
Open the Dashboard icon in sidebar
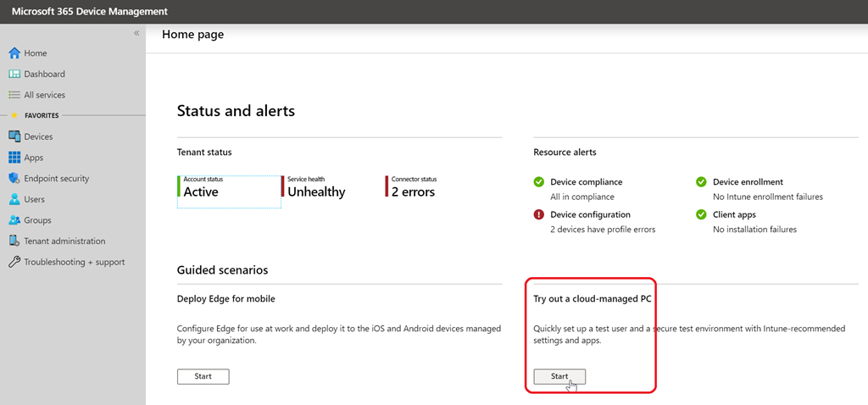tap(14, 75)
